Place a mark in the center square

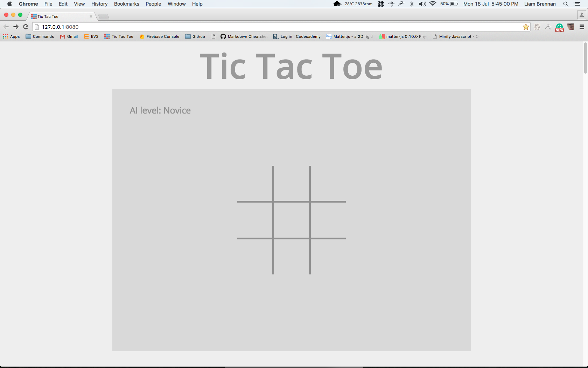(292, 220)
